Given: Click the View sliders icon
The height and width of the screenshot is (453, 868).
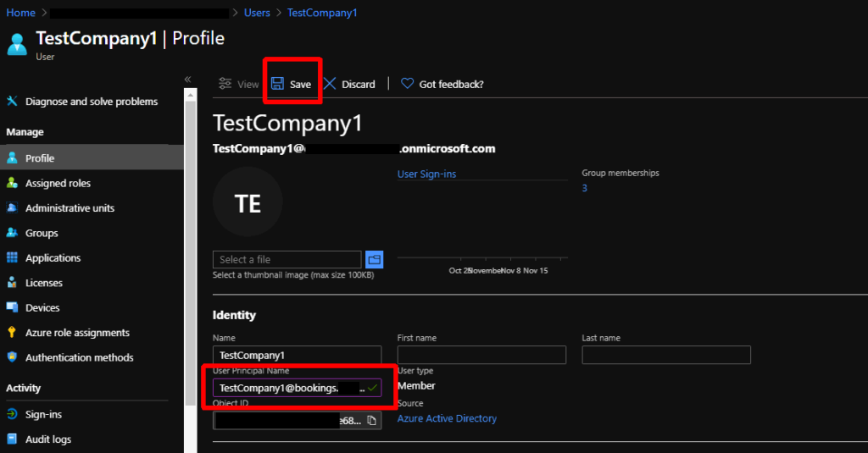Looking at the screenshot, I should [x=225, y=84].
